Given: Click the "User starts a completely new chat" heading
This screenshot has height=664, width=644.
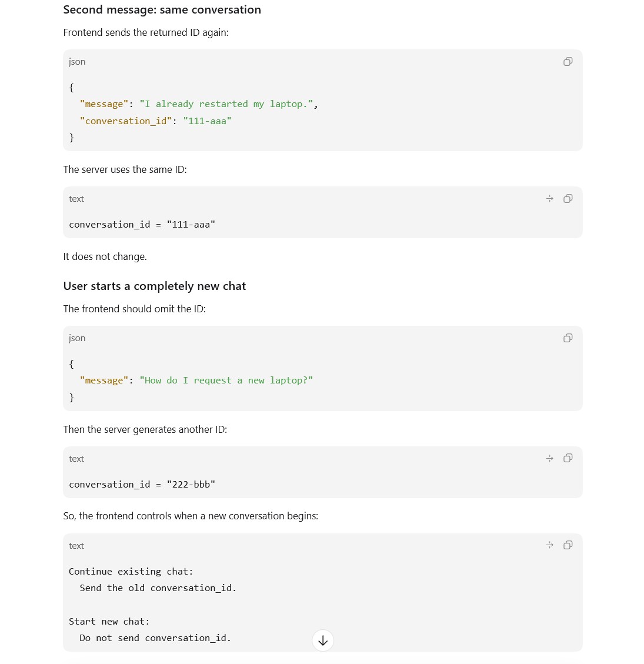Looking at the screenshot, I should point(155,286).
